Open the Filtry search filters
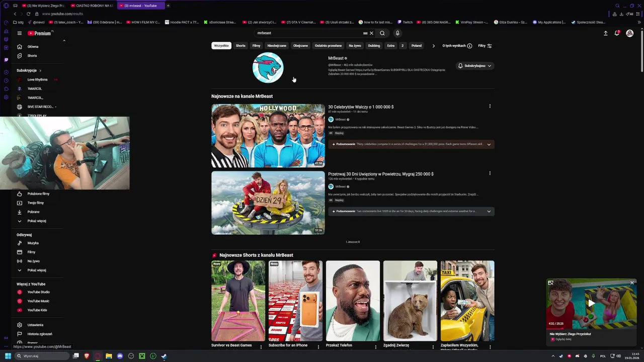 tap(485, 46)
